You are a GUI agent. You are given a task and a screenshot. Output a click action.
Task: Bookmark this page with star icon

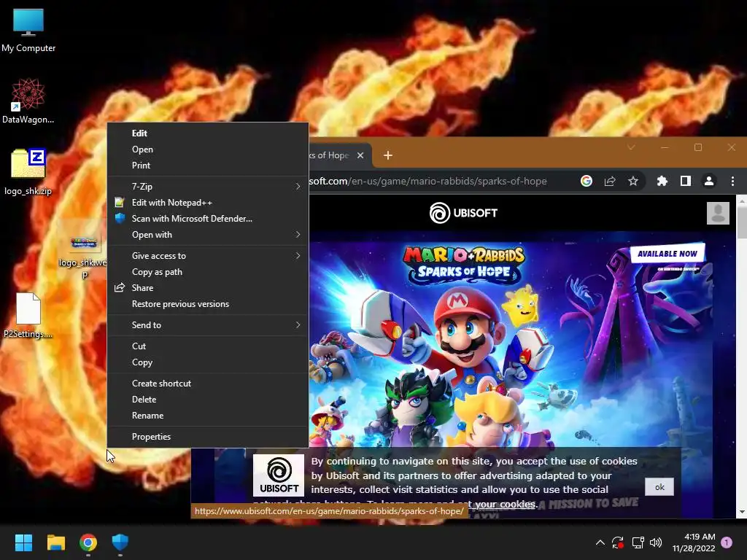click(633, 181)
